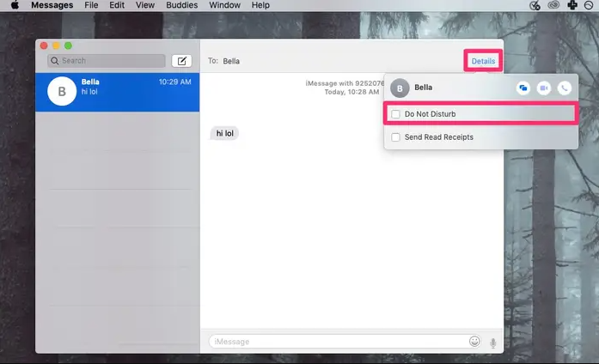Click the compose new message icon

click(x=181, y=61)
